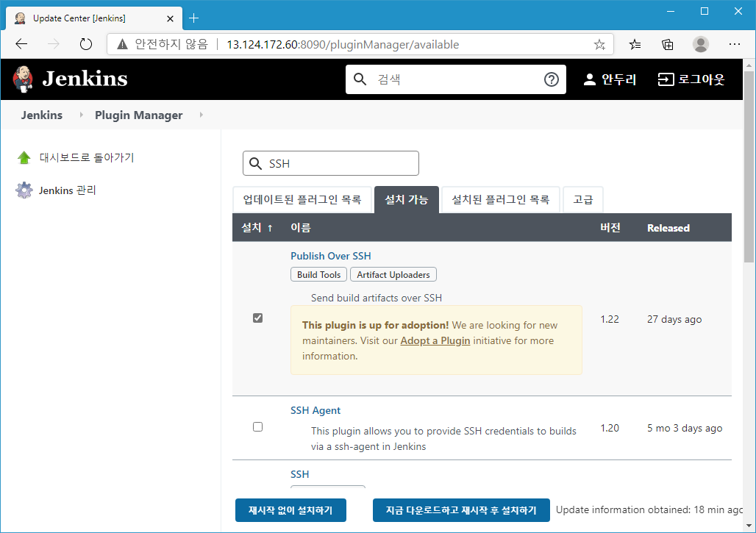Open the browser profile avatar

[x=701, y=44]
